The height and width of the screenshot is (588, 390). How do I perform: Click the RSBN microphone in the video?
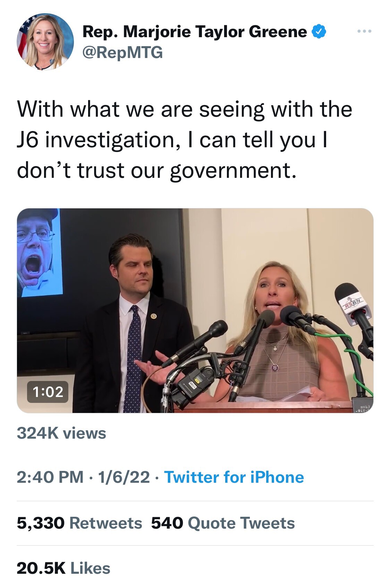coord(352,302)
